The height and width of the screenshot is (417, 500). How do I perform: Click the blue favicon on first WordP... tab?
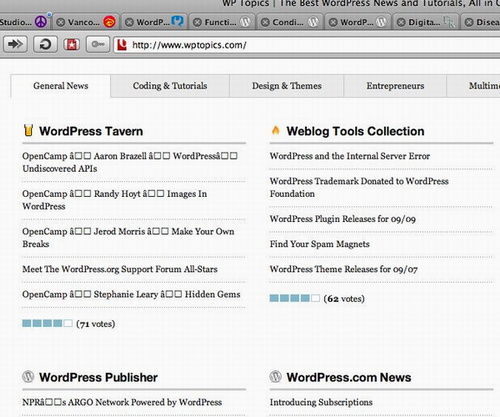click(x=177, y=21)
